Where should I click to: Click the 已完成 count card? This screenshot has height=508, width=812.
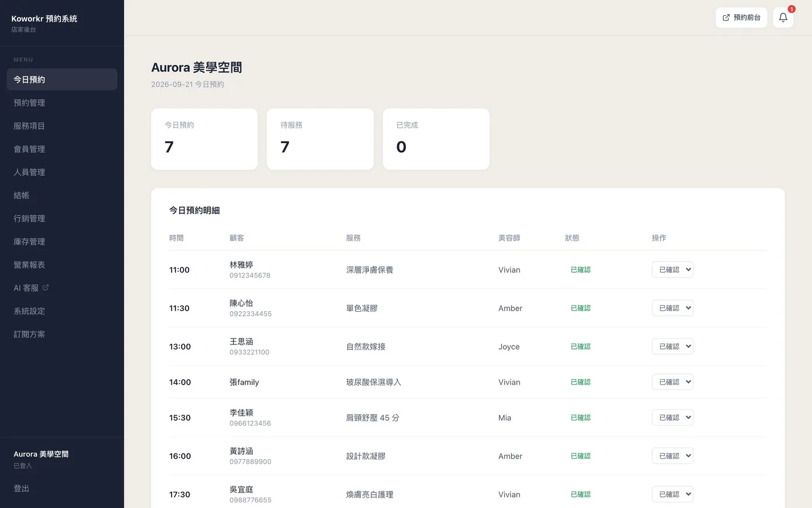tap(436, 139)
